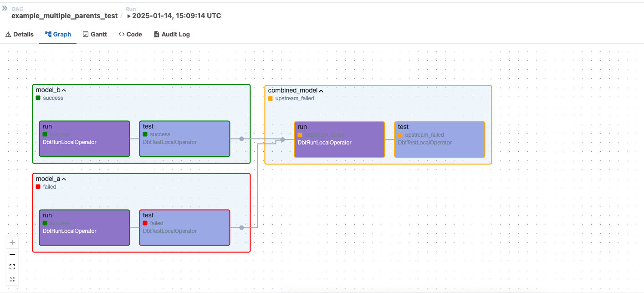The width and height of the screenshot is (644, 293).
Task: Open the Code tab
Action: [130, 34]
